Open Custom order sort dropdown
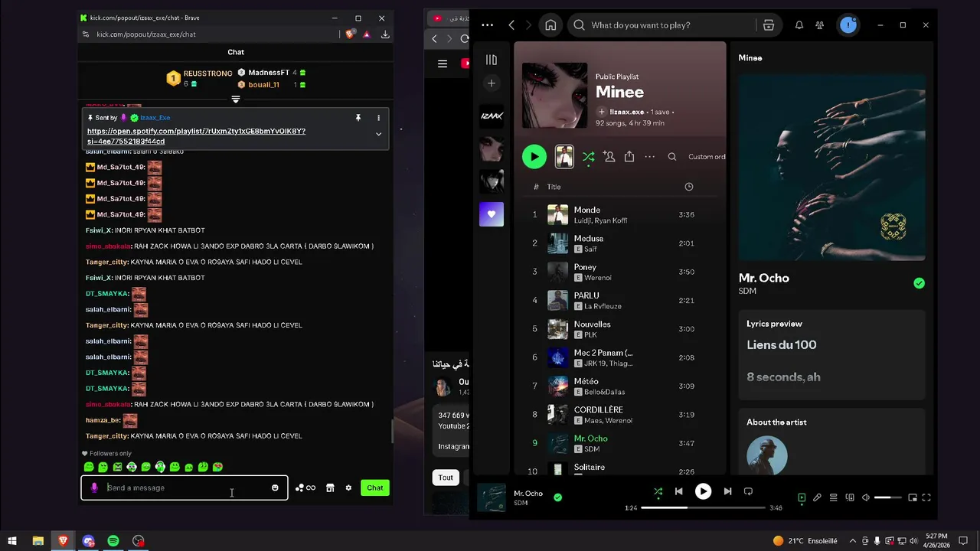Screen dimensions: 980x551 click(x=706, y=157)
